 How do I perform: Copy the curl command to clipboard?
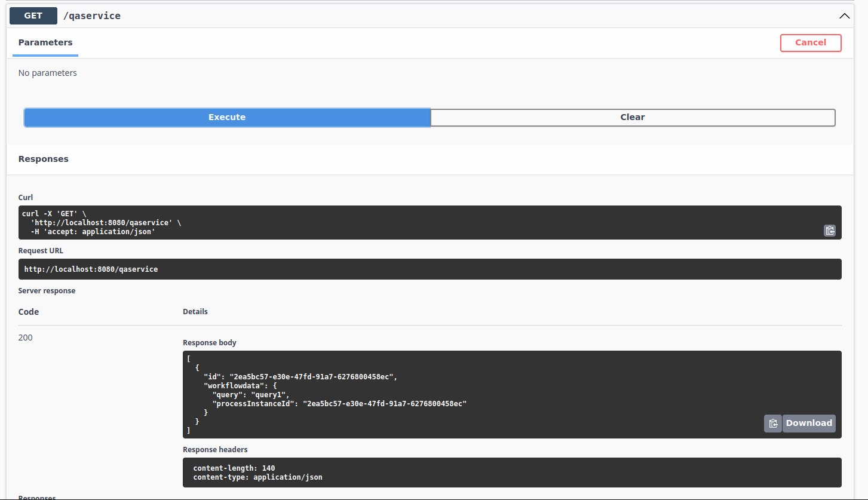pos(829,231)
